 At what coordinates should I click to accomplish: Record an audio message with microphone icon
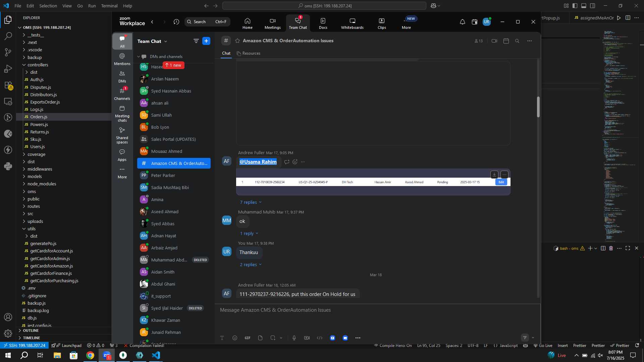point(294,338)
